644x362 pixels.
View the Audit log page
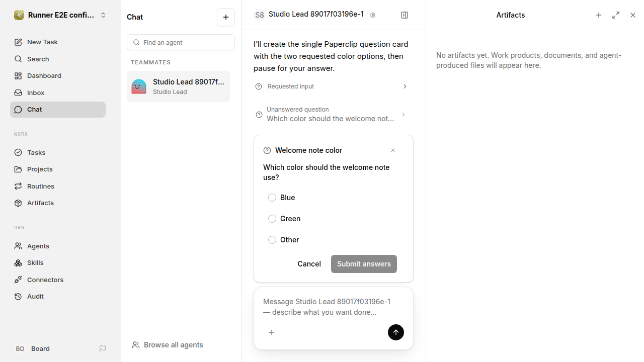point(58,297)
